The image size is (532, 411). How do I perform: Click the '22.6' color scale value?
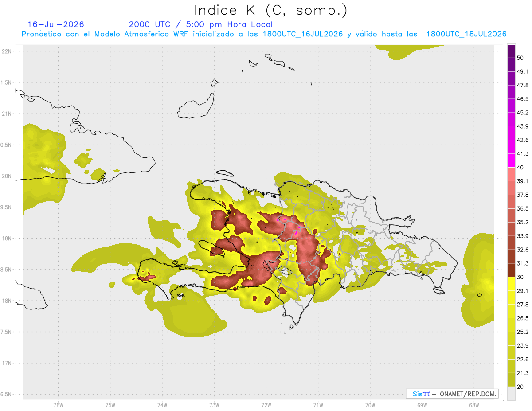(x=523, y=360)
